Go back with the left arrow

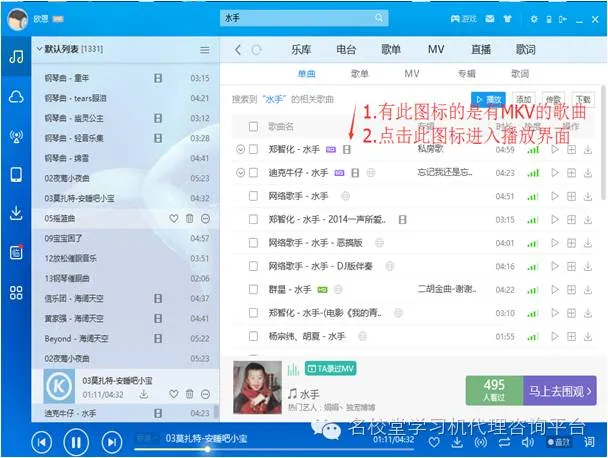[238, 50]
